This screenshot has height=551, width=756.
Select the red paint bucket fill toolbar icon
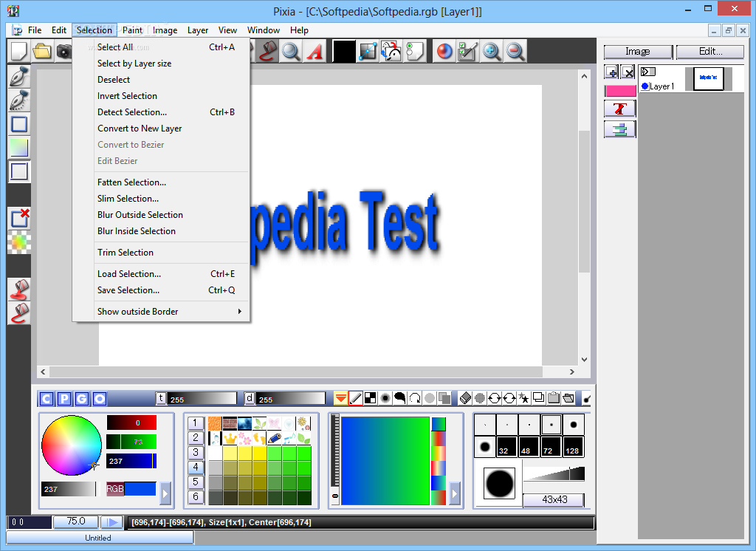click(x=268, y=51)
